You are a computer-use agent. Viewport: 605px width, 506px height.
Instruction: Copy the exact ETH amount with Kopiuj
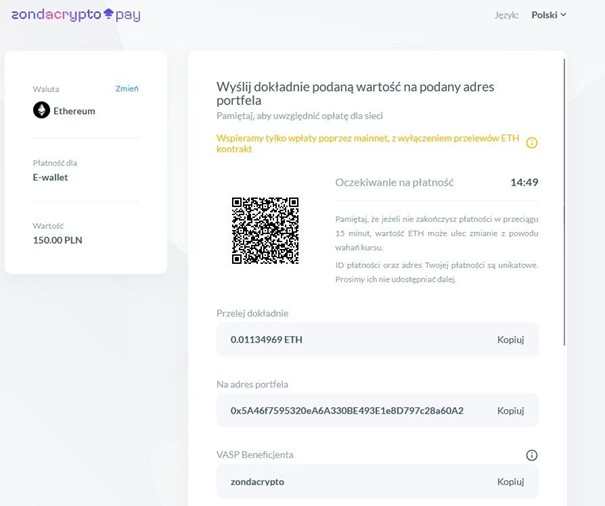(x=510, y=340)
